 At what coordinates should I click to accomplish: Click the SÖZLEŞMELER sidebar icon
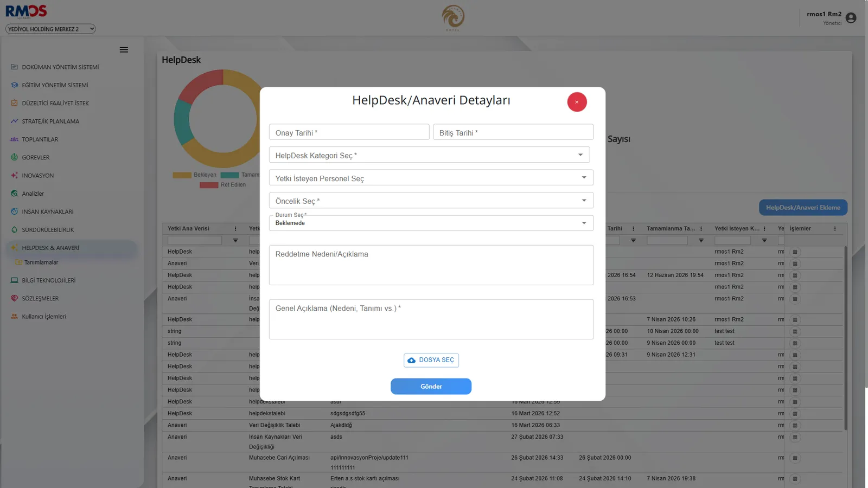point(14,298)
